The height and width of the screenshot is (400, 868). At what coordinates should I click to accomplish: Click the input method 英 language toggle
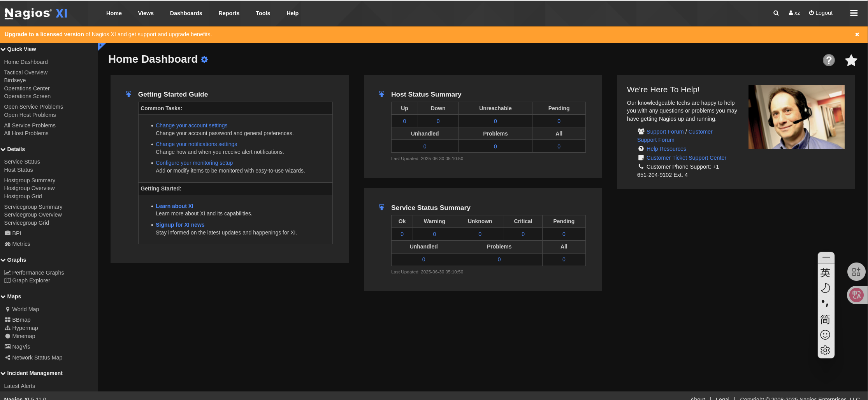825,273
